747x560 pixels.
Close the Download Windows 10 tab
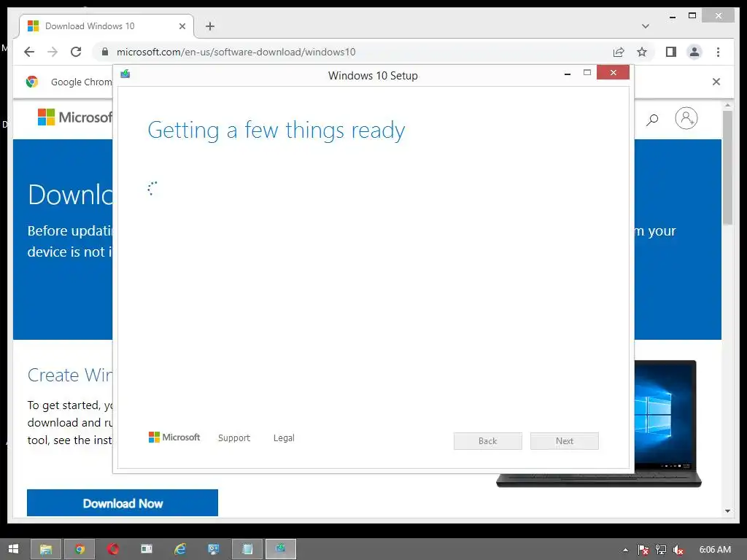[182, 26]
